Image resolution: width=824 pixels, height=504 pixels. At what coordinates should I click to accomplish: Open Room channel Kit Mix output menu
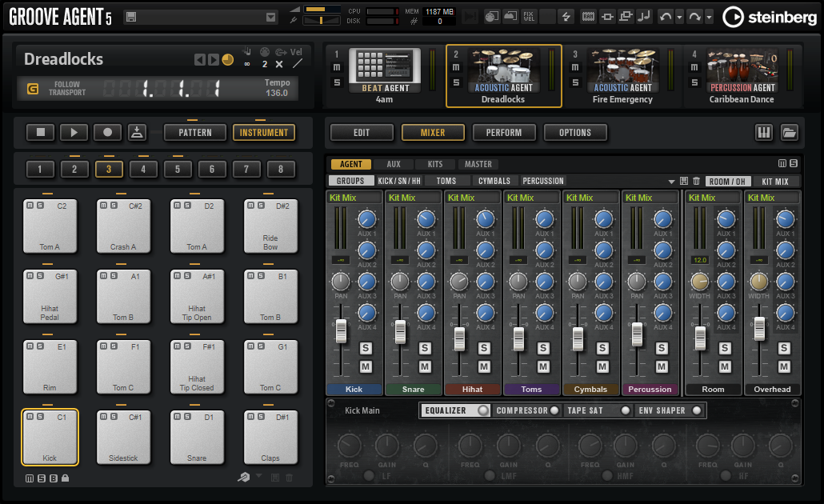point(714,198)
